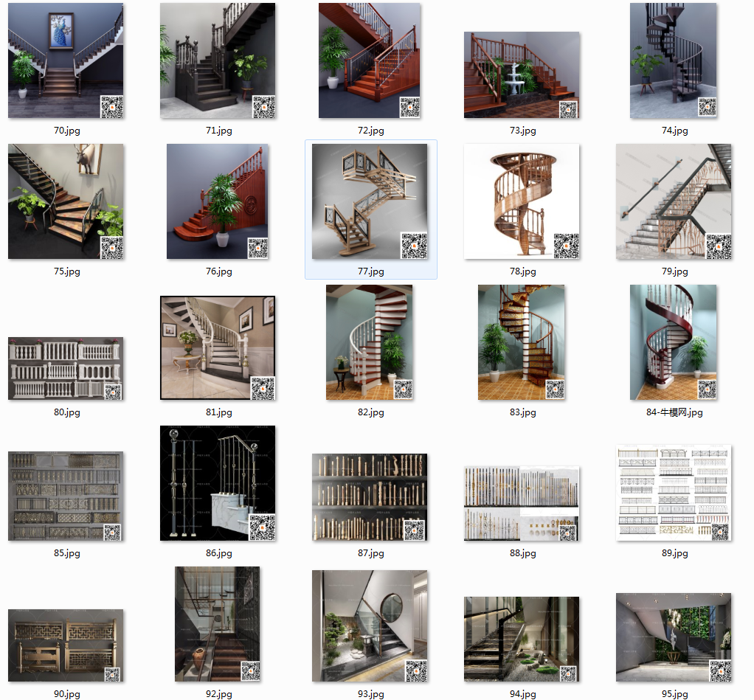This screenshot has width=754, height=700.
Task: Select the 74.jpg black spiral staircase thumbnail
Action: click(674, 60)
